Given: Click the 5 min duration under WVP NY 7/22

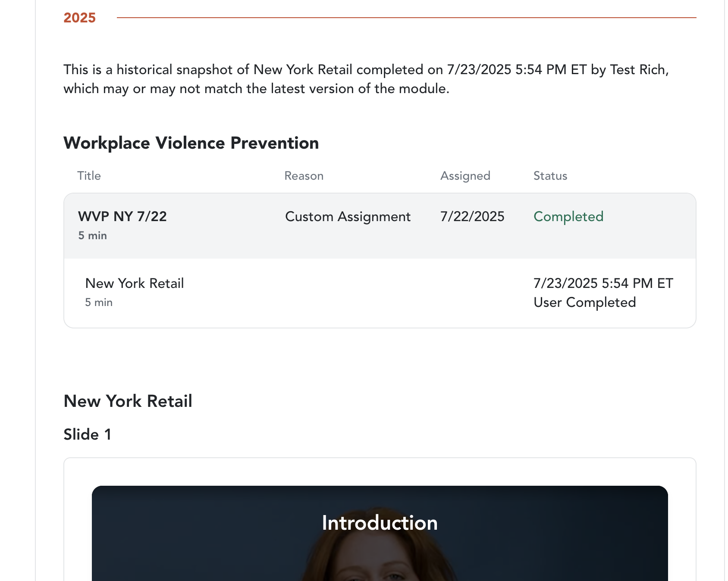Looking at the screenshot, I should (x=93, y=235).
